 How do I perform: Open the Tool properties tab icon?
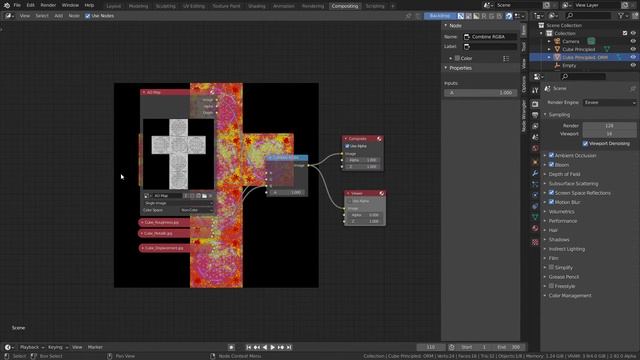[535, 90]
